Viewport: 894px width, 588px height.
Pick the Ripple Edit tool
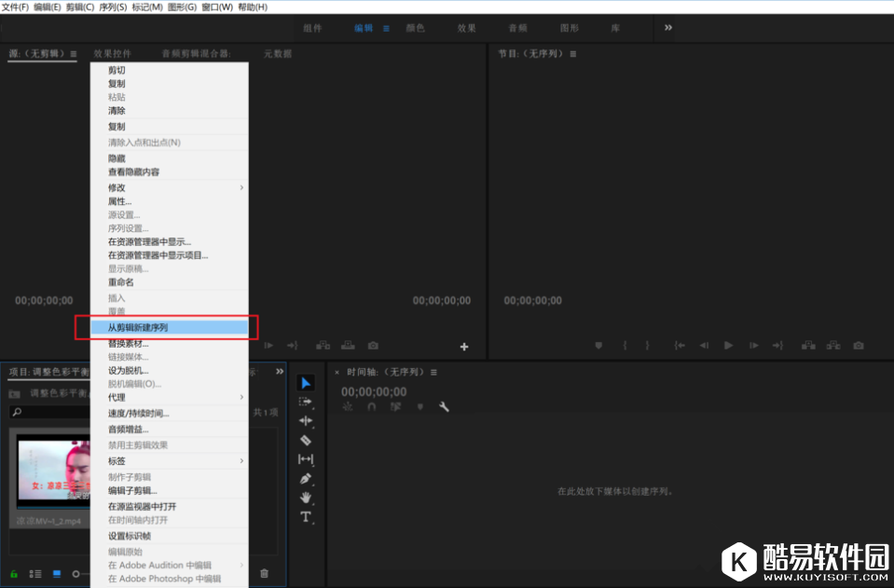[x=306, y=421]
